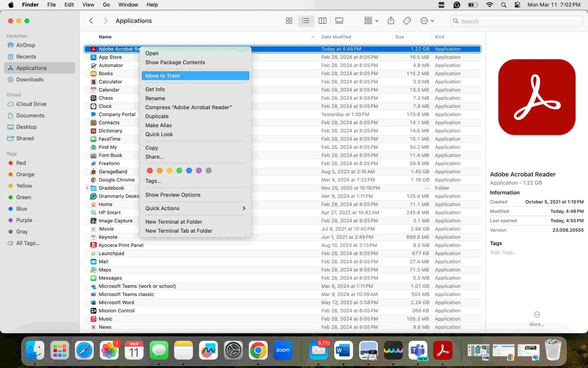This screenshot has width=588, height=368.
Task: Filter by the Orange sidebar tag
Action: tap(39, 175)
